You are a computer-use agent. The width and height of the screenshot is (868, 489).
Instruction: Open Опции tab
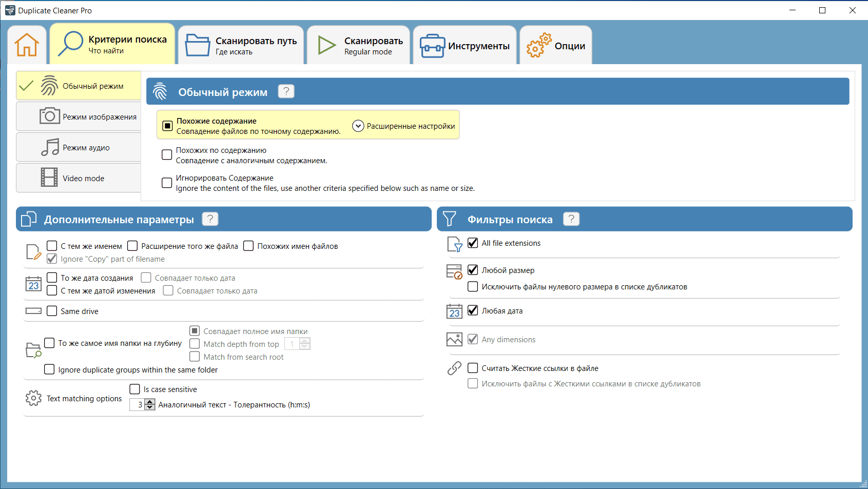pyautogui.click(x=556, y=45)
